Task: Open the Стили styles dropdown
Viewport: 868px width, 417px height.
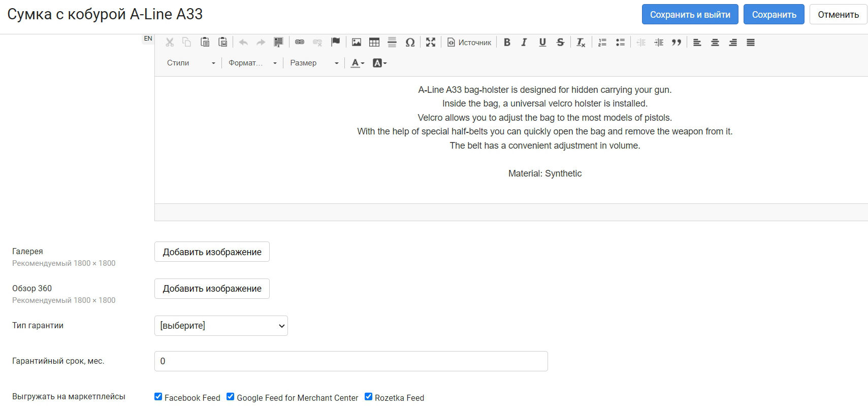Action: pos(191,63)
